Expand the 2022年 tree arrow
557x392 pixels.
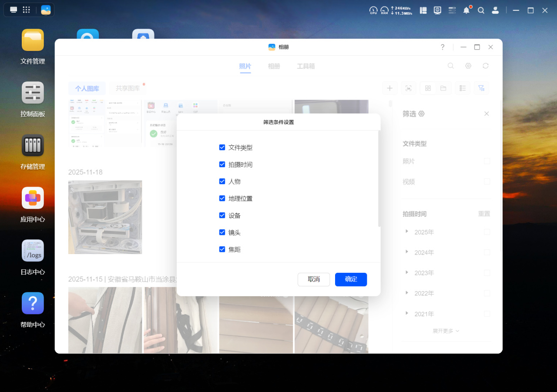407,293
